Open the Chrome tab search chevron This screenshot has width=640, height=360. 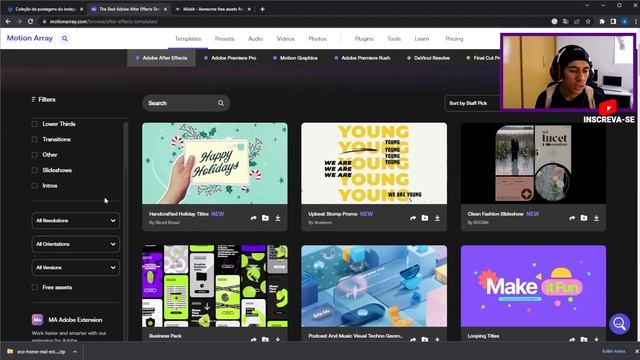[x=587, y=5]
